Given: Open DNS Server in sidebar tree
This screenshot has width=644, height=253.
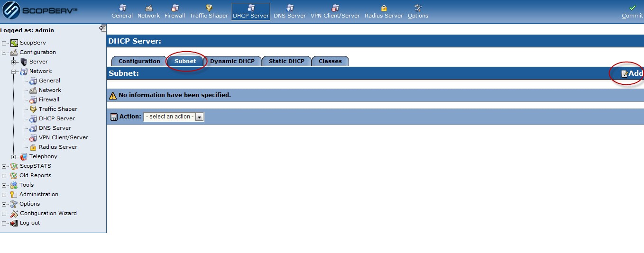Looking at the screenshot, I should point(55,128).
